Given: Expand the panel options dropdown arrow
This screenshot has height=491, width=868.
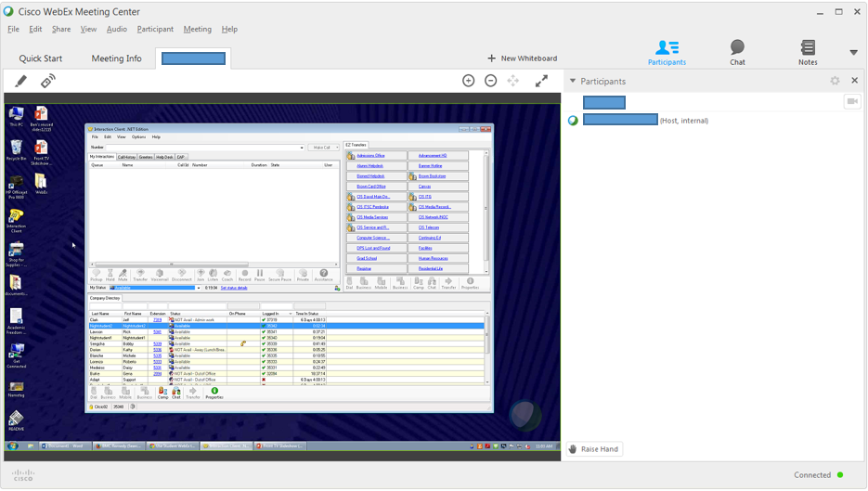Looking at the screenshot, I should point(853,53).
